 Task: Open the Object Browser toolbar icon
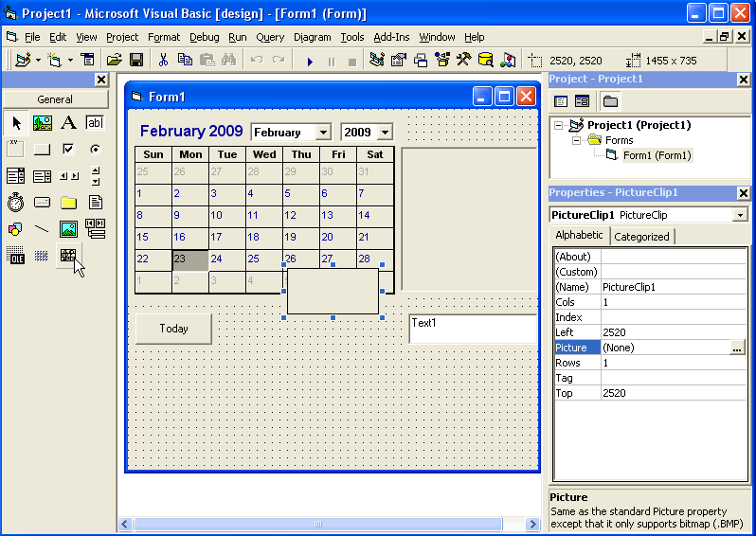(x=442, y=61)
